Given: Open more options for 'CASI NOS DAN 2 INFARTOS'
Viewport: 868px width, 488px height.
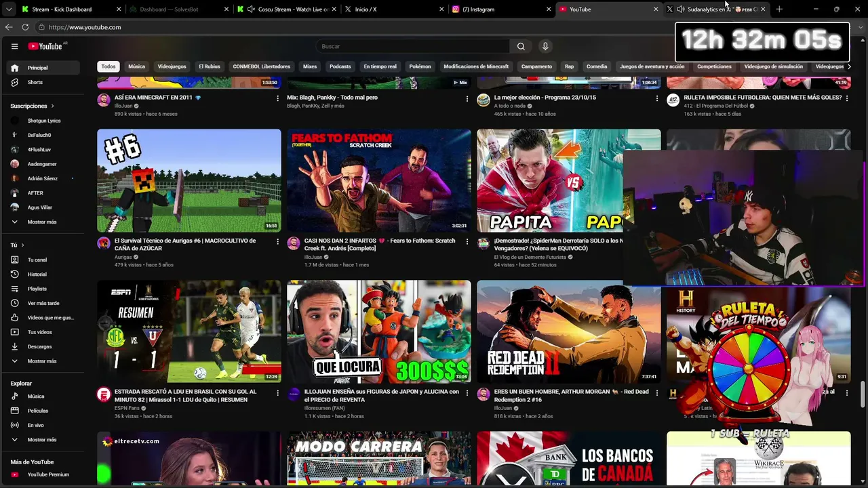Looking at the screenshot, I should [467, 241].
